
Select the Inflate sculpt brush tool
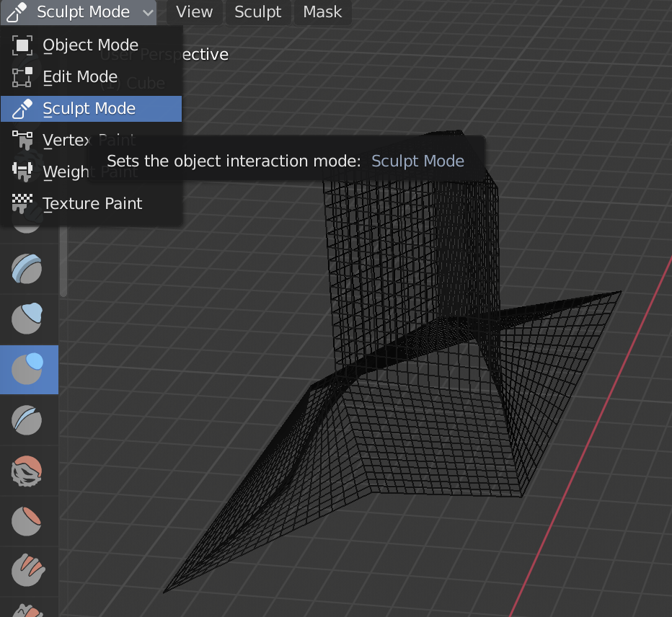point(27,319)
